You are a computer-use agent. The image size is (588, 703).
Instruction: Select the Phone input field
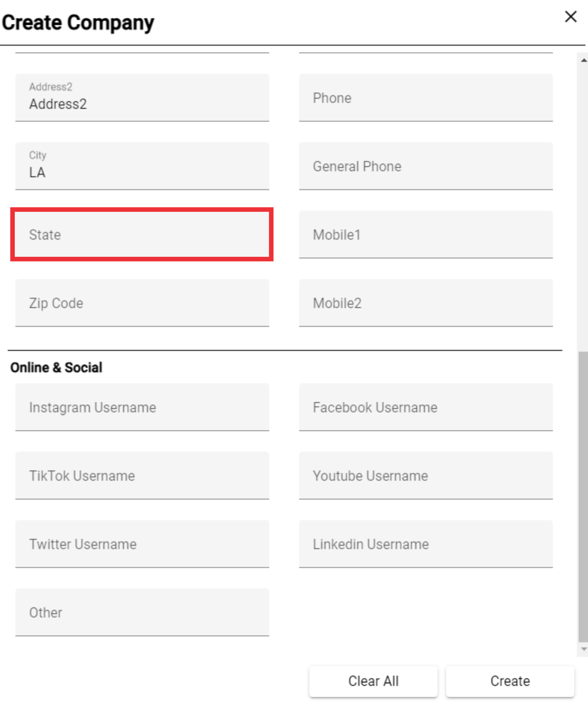(426, 98)
